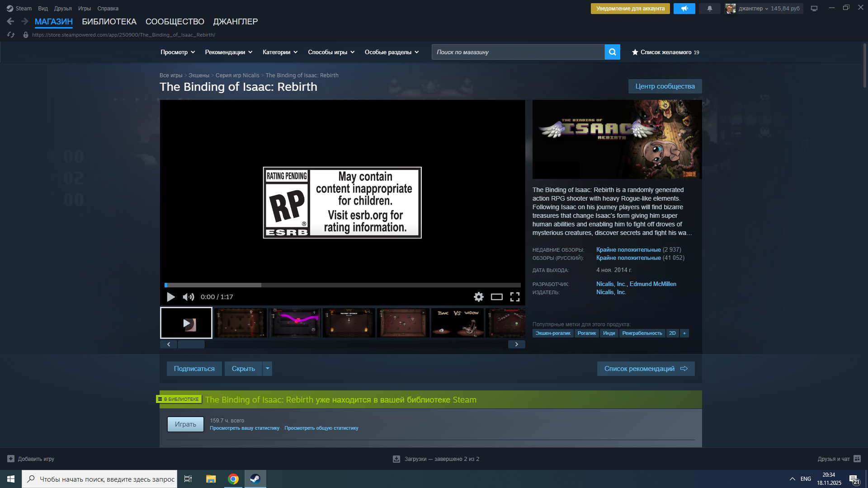Reload the store page icon
This screenshot has height=488, width=868.
pyautogui.click(x=11, y=35)
